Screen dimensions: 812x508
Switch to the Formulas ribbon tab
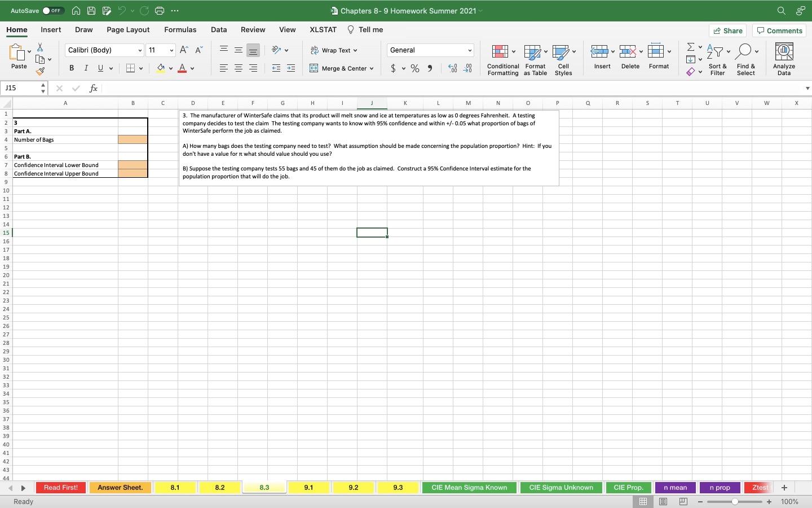pos(180,29)
